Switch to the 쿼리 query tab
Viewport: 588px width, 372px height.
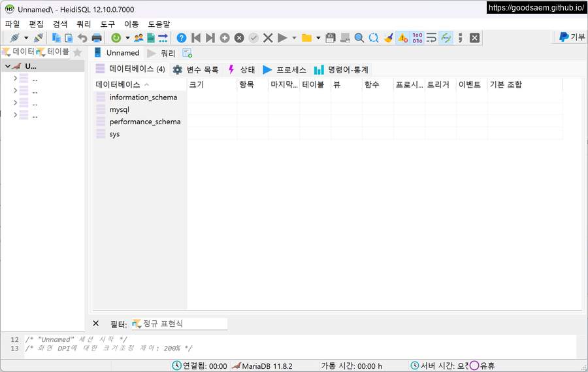(x=161, y=54)
